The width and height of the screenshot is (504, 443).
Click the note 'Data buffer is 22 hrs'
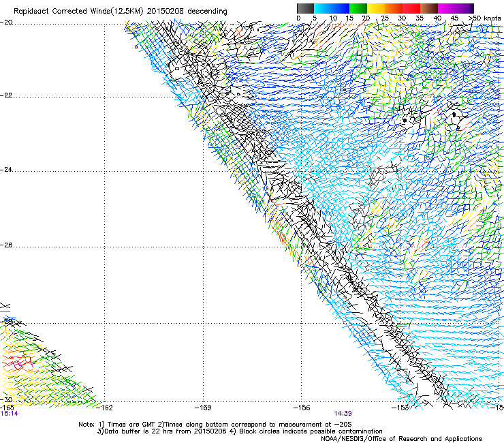(x=138, y=431)
